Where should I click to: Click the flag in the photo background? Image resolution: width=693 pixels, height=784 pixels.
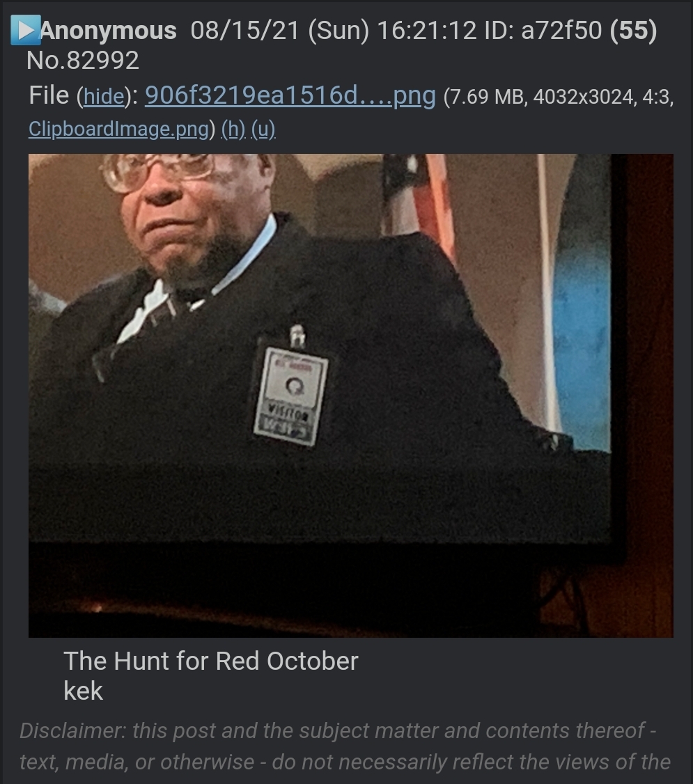(419, 200)
